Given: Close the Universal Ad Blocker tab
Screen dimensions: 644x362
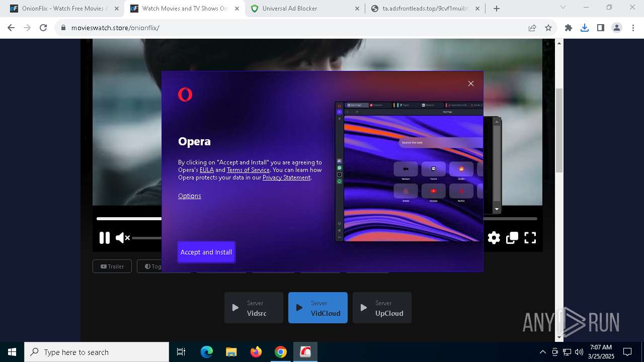Looking at the screenshot, I should coord(357,9).
